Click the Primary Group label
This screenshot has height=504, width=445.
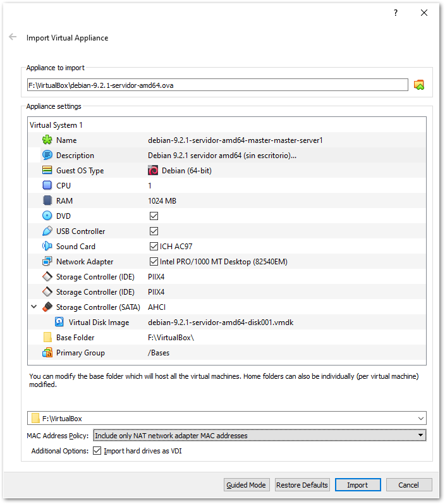(x=81, y=353)
